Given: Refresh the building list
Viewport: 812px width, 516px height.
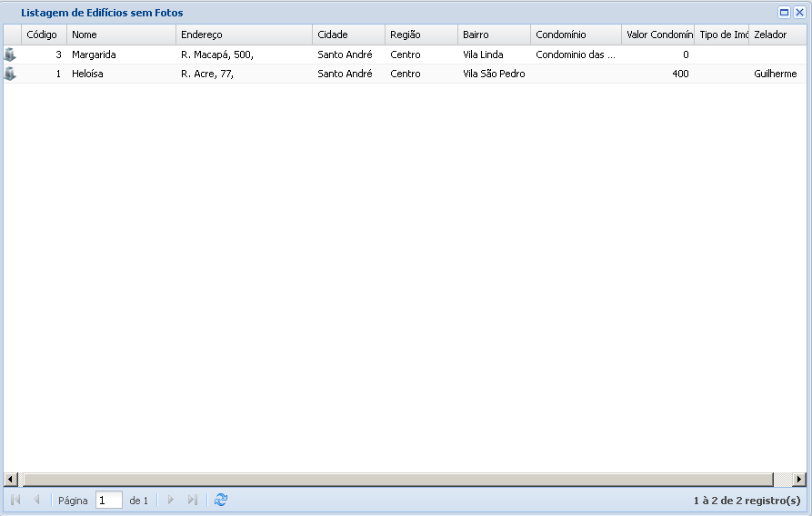Looking at the screenshot, I should click(x=220, y=500).
